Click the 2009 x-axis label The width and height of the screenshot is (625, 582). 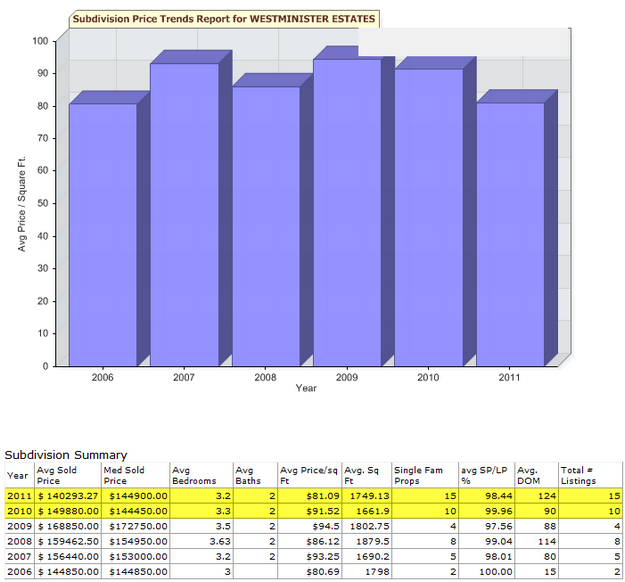click(347, 377)
